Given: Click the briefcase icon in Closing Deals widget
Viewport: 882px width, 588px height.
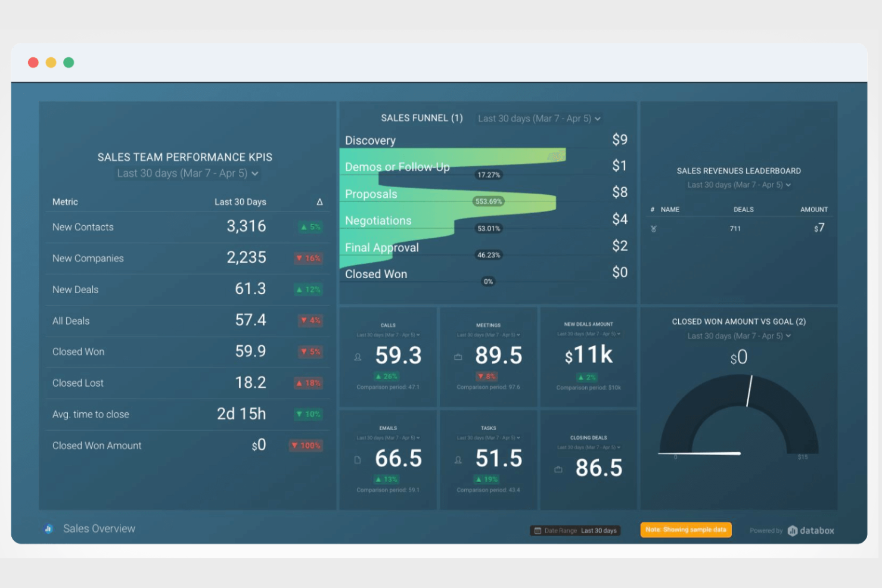Looking at the screenshot, I should click(558, 469).
